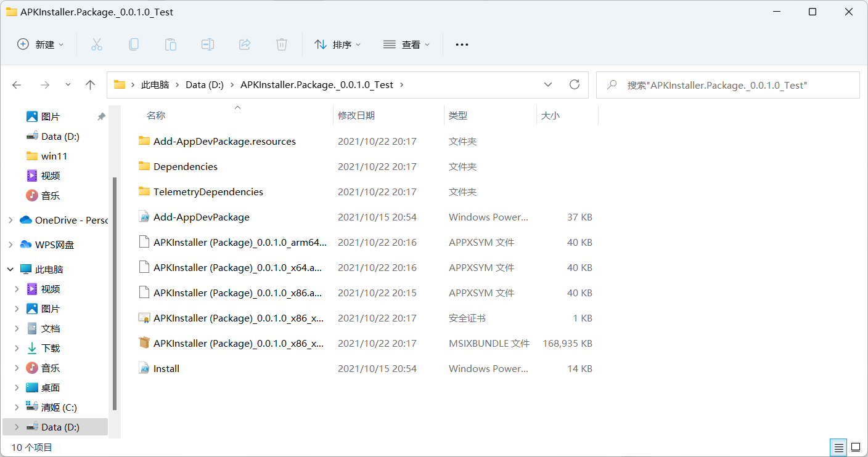Click the Paste clipboard icon
Viewport: 868px width, 457px height.
coord(171,44)
